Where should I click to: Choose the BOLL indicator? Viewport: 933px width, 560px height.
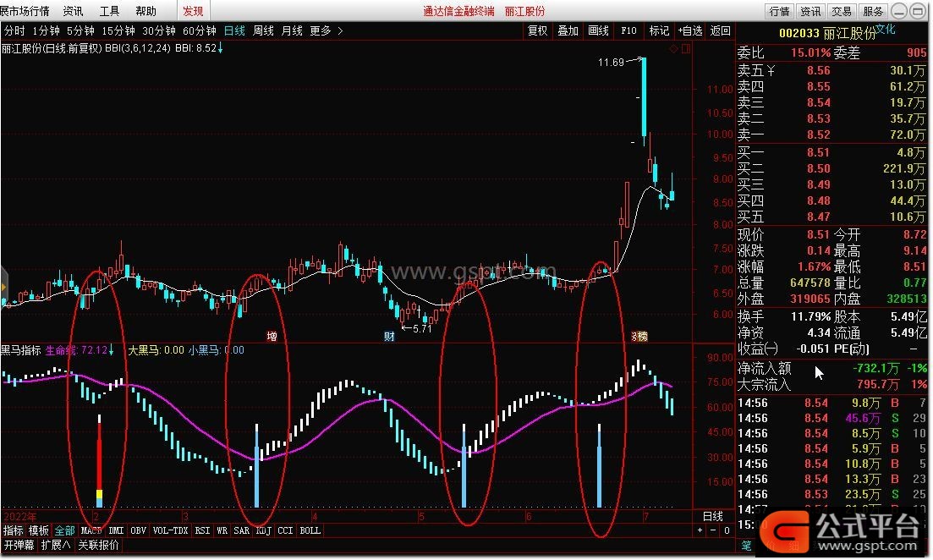tap(310, 530)
